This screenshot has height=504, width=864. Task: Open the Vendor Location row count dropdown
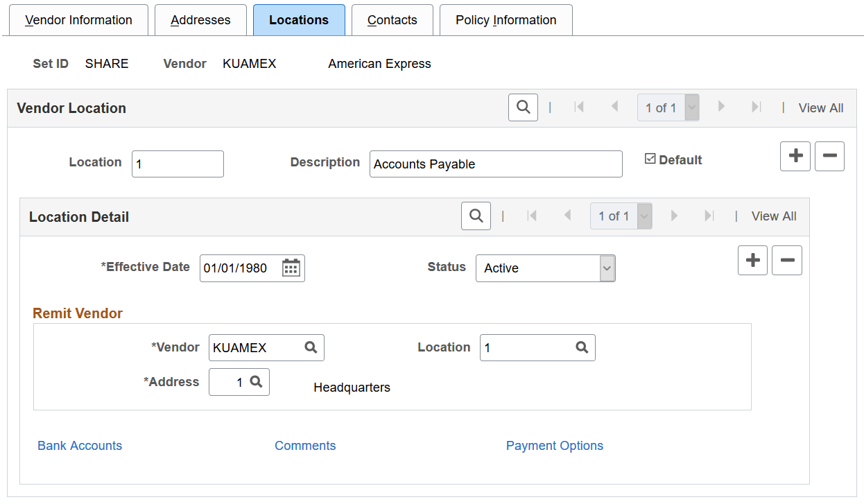[691, 107]
